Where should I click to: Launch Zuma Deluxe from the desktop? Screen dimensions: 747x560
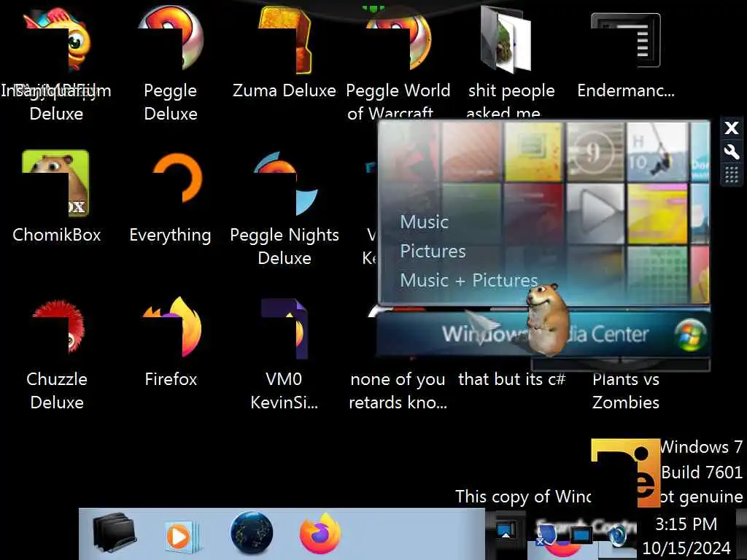click(285, 52)
